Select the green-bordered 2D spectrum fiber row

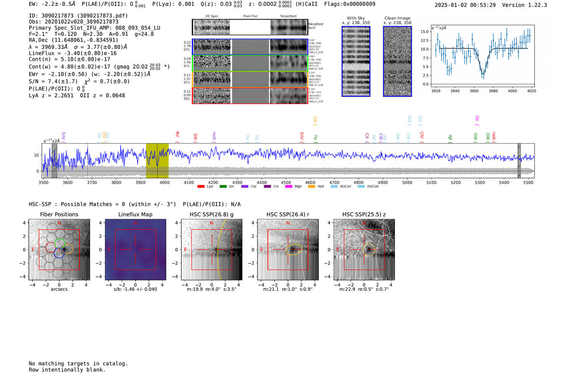(250, 63)
